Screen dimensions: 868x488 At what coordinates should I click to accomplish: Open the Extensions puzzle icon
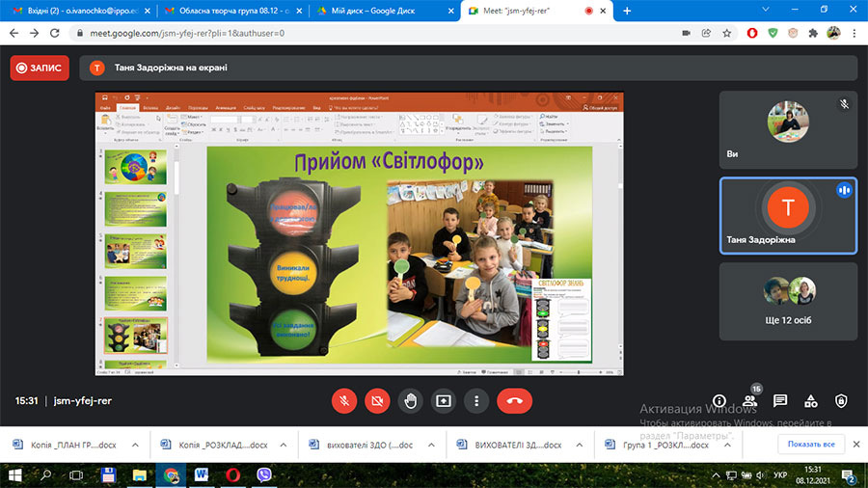(x=813, y=33)
